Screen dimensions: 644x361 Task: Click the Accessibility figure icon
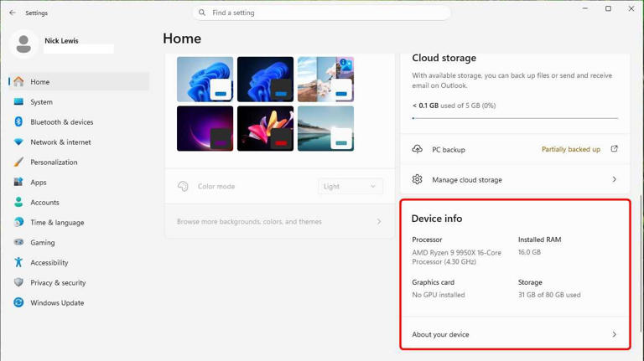18,262
